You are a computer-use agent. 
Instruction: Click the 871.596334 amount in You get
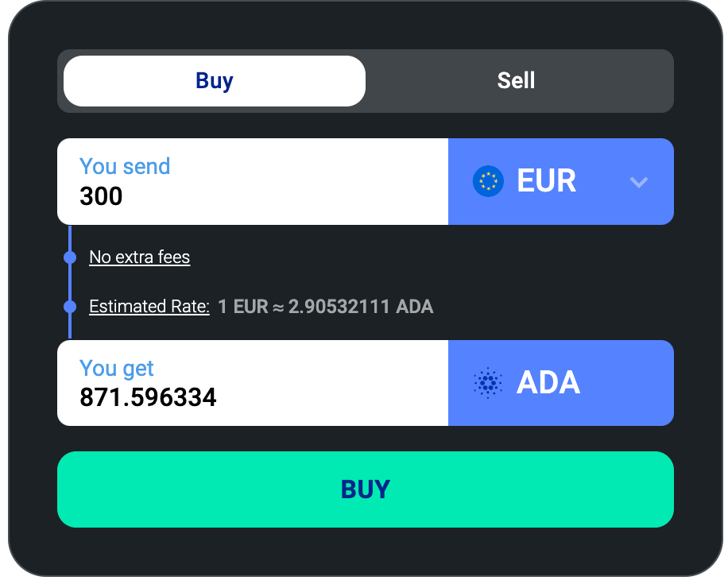pyautogui.click(x=148, y=397)
